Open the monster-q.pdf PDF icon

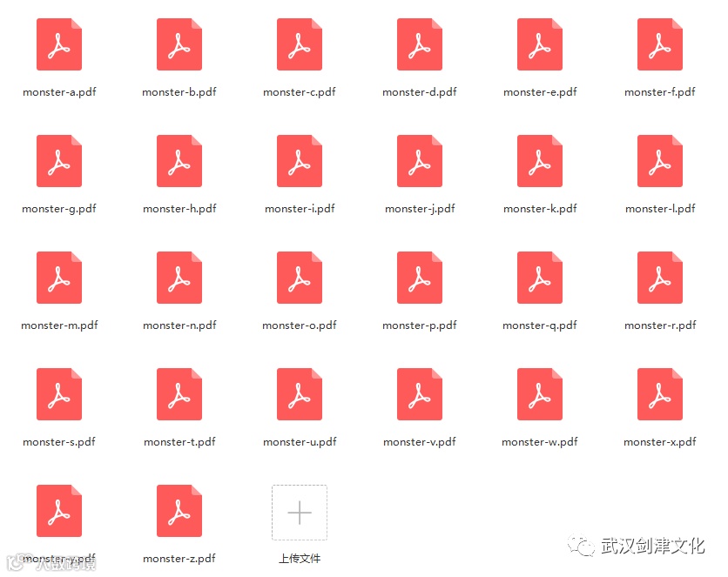click(540, 278)
